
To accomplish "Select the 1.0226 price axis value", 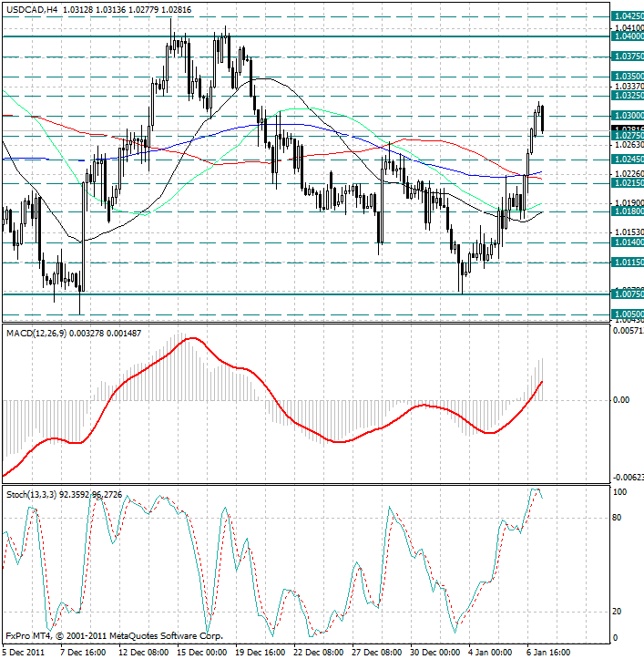I will coord(629,173).
